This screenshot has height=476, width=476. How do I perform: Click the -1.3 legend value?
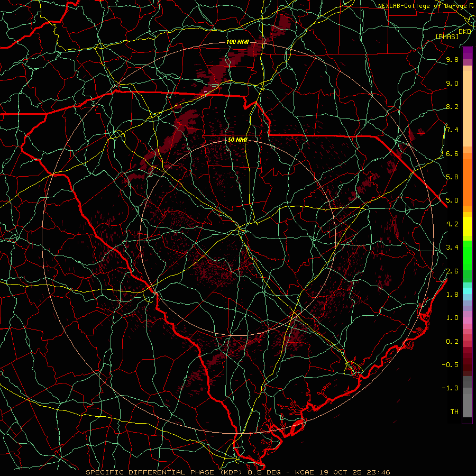click(x=450, y=388)
